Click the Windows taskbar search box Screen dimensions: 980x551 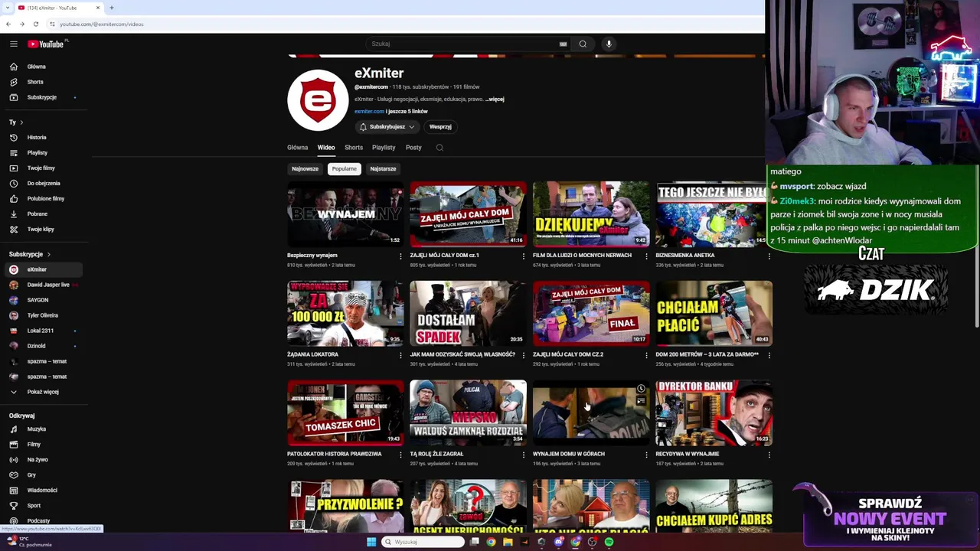click(x=423, y=542)
